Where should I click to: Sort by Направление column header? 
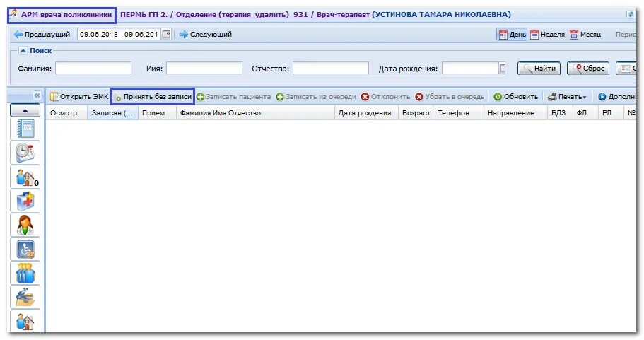tap(515, 113)
